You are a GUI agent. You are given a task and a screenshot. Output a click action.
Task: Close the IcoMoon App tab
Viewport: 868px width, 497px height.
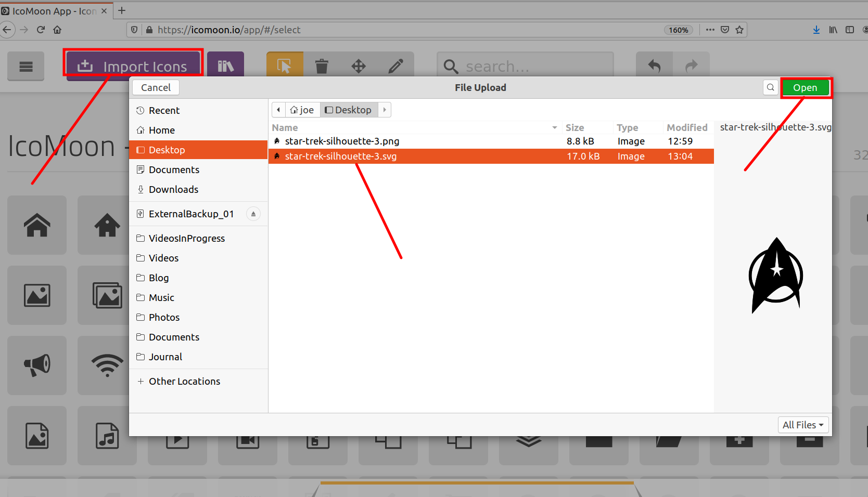[x=104, y=11]
